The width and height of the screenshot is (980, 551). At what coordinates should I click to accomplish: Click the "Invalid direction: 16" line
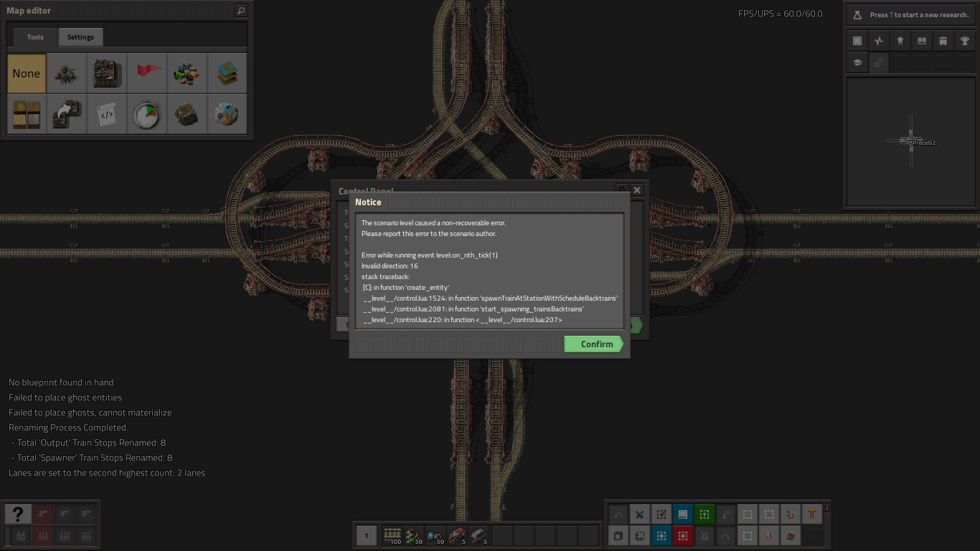390,266
